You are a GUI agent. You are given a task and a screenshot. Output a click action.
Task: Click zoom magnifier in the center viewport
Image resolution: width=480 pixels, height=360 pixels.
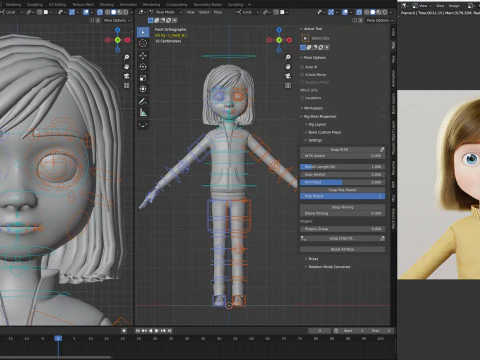point(288,57)
